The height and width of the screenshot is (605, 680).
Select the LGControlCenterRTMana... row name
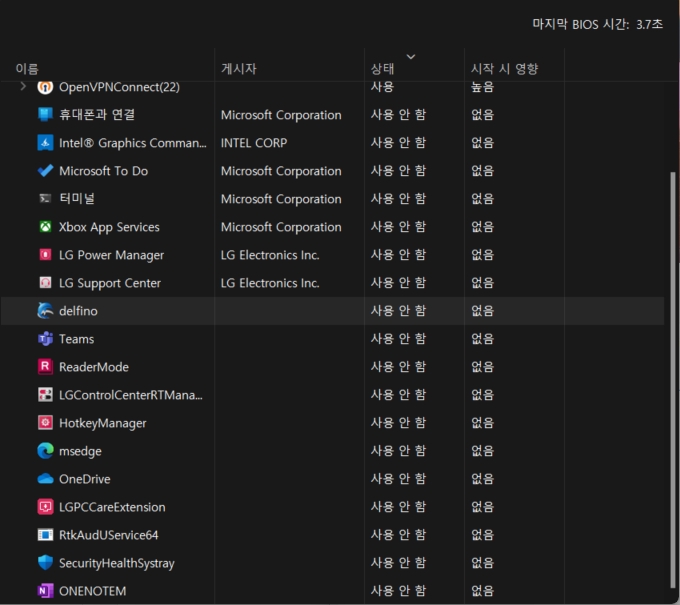(131, 395)
